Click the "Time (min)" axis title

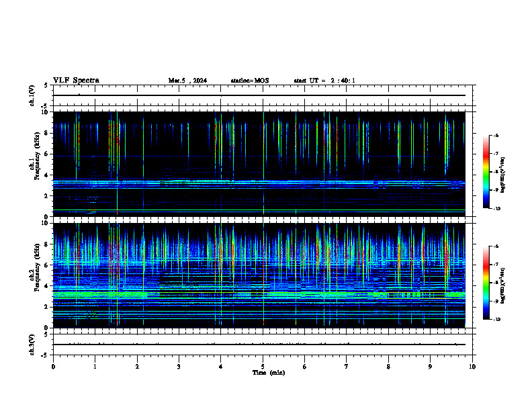click(269, 373)
